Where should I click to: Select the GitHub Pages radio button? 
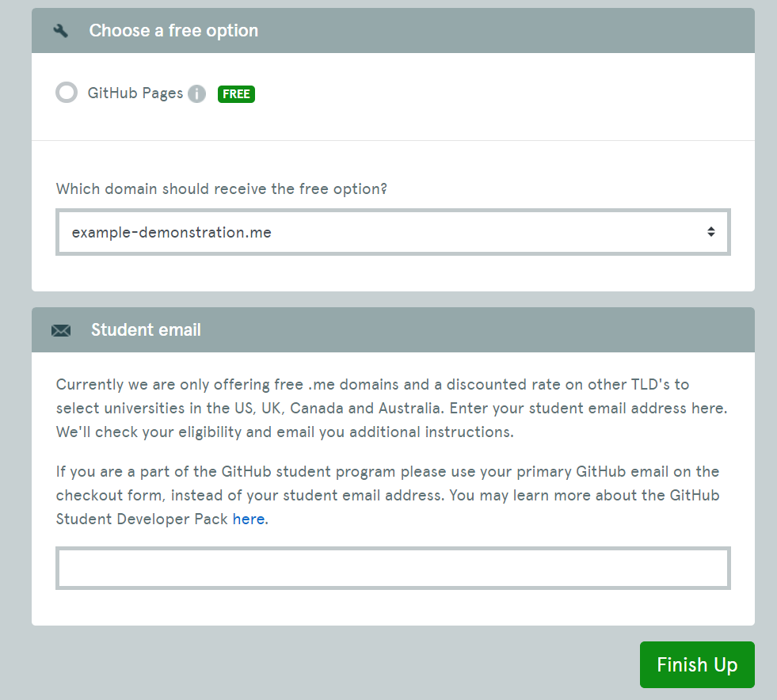[x=67, y=93]
